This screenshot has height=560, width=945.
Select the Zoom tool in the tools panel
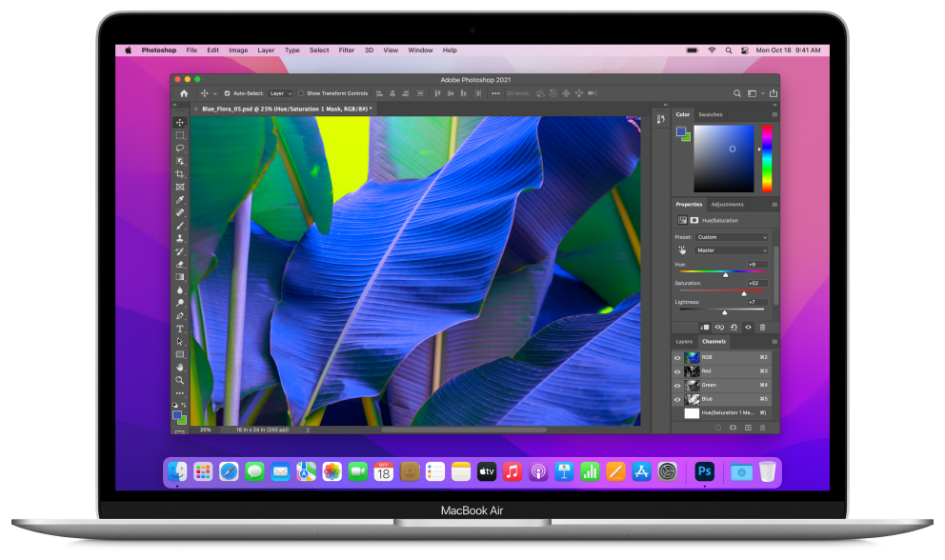pos(180,380)
